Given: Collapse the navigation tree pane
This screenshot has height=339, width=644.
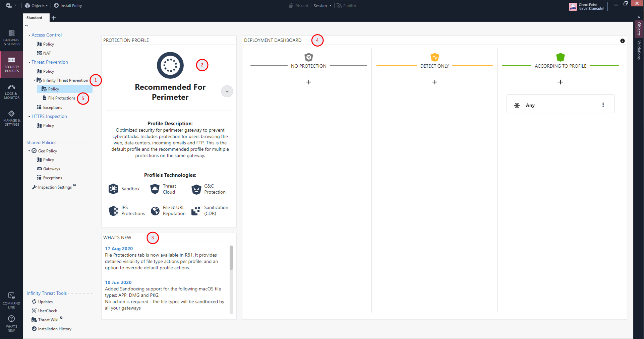Looking at the screenshot, I should 26,25.
